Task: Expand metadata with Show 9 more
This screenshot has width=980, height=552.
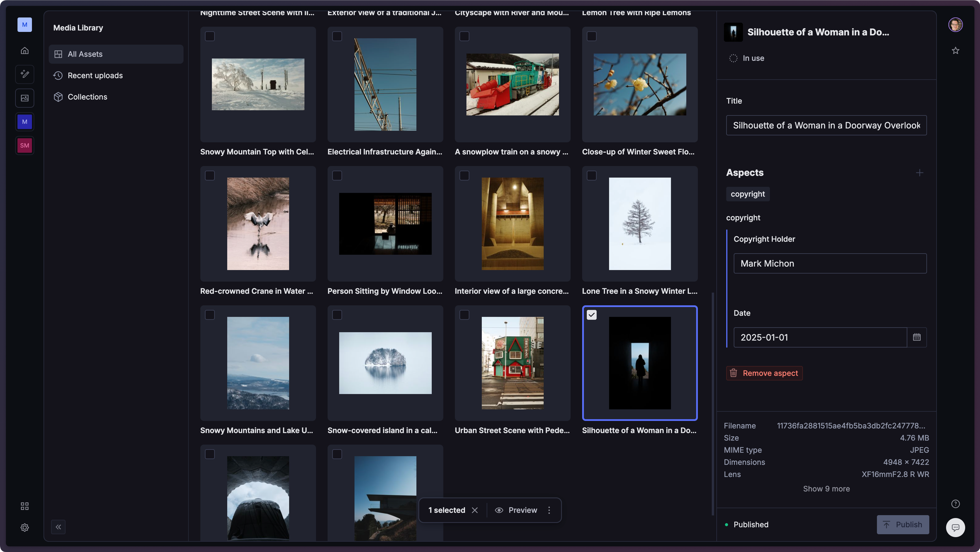Action: click(x=826, y=489)
